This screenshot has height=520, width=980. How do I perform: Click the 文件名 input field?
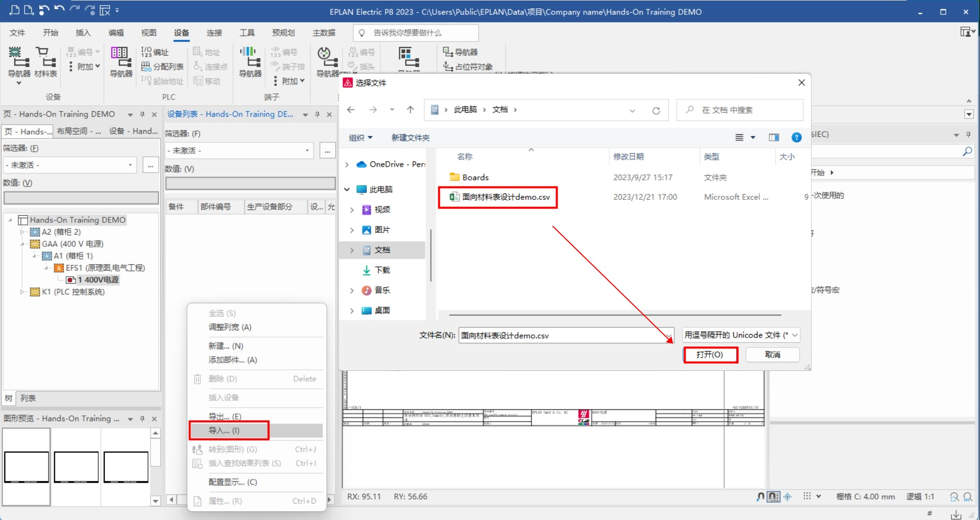pos(566,336)
